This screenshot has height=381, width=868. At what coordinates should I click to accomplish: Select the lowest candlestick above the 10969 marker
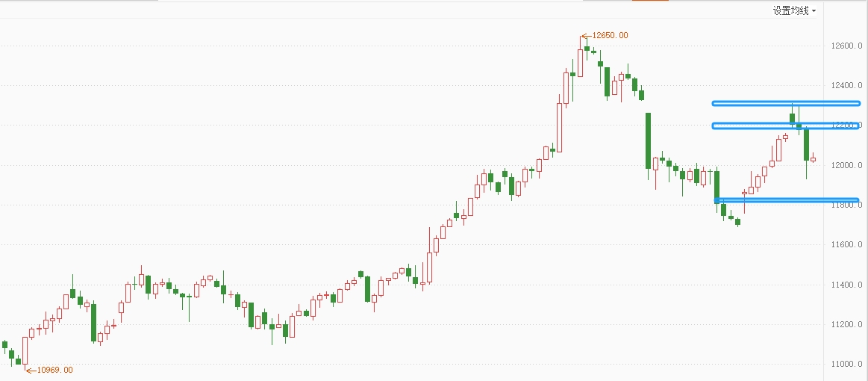25,350
